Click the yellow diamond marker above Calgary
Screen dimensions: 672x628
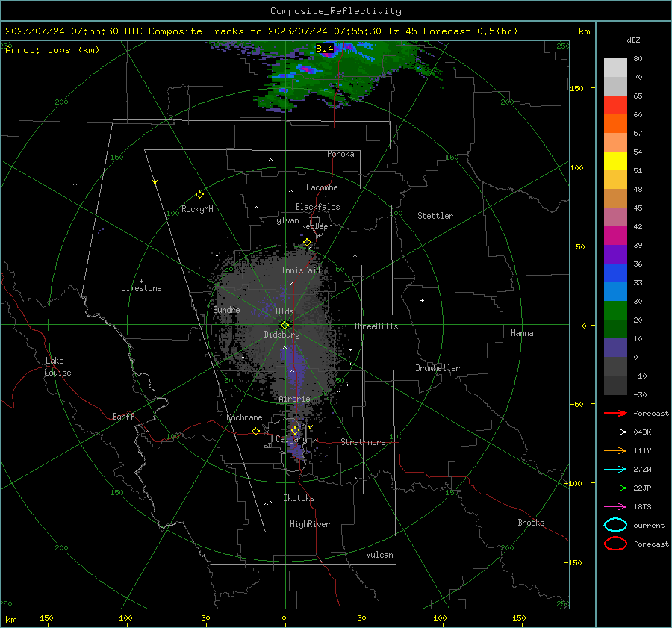click(x=295, y=430)
